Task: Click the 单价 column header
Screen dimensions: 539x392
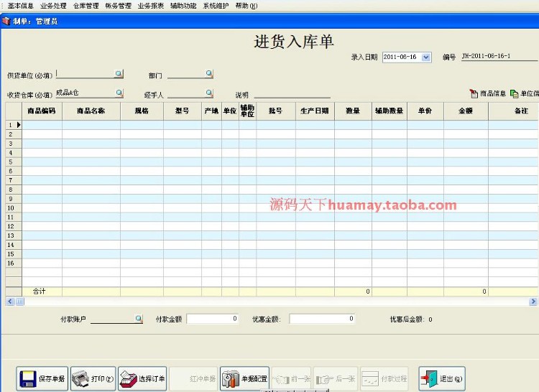Action: 425,111
